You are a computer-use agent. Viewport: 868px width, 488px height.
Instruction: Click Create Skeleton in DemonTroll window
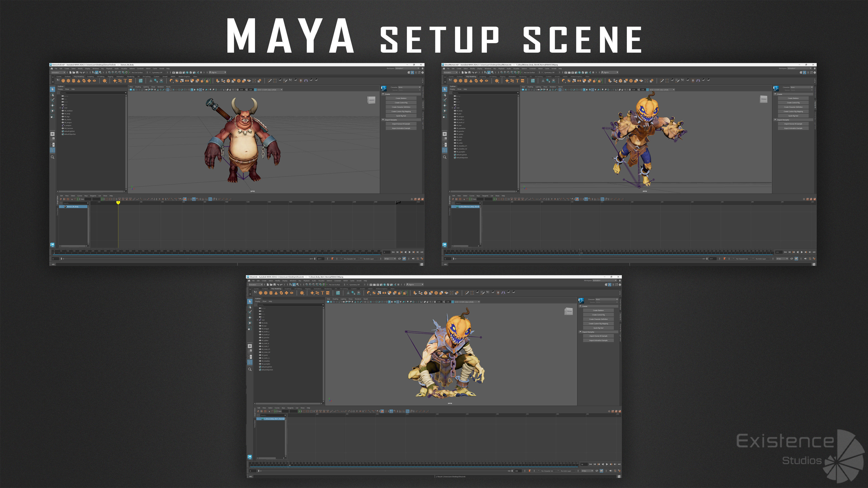point(401,98)
